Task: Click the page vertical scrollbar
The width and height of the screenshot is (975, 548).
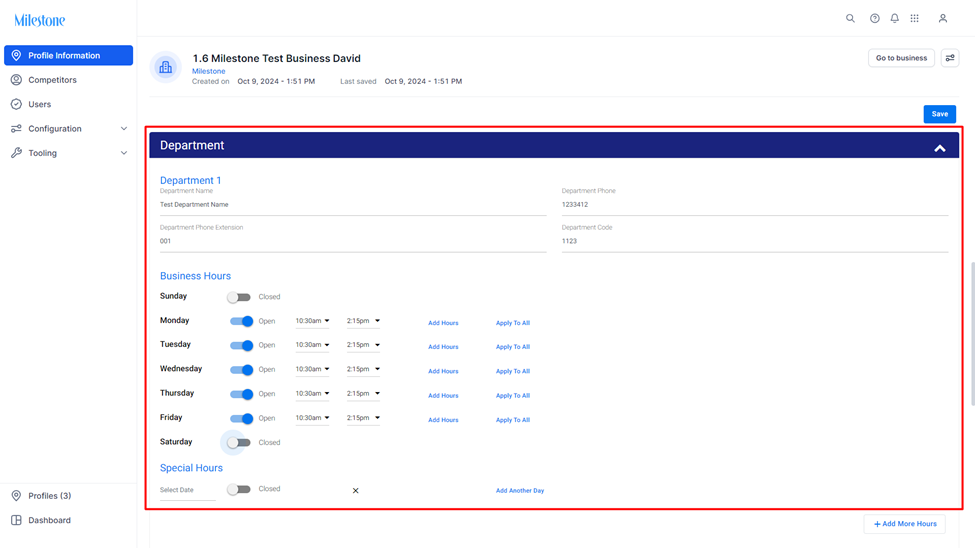Action: pos(973,334)
